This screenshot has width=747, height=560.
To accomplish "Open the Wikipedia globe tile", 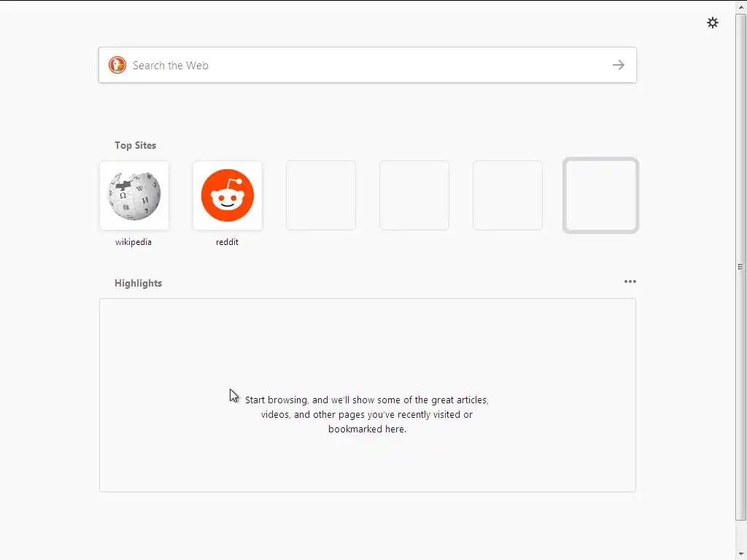I will click(134, 195).
